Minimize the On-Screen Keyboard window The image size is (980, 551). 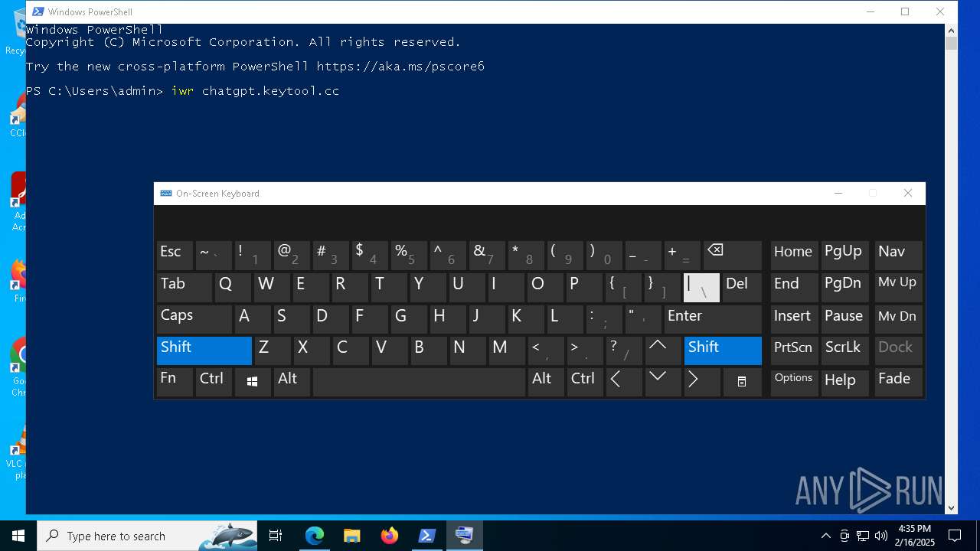838,194
